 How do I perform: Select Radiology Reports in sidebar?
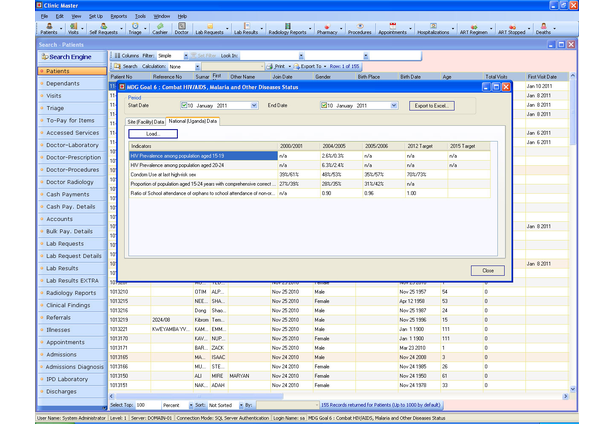71,293
